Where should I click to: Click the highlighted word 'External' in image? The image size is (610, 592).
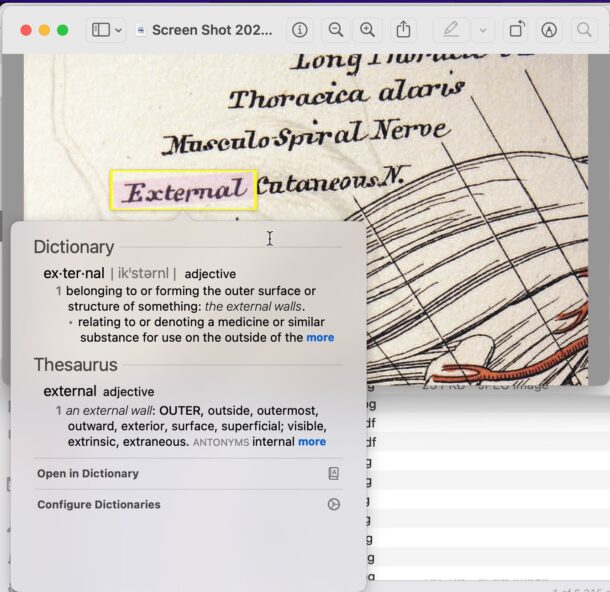point(184,190)
